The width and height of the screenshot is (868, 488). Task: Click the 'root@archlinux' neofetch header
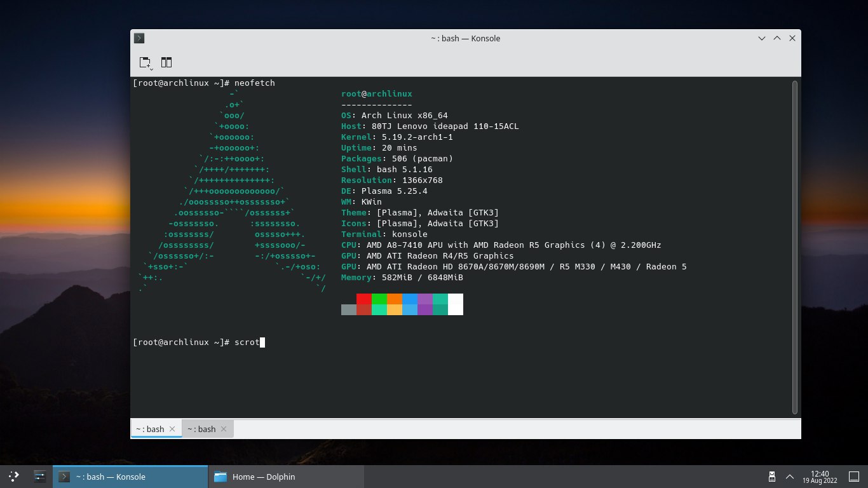[377, 94]
